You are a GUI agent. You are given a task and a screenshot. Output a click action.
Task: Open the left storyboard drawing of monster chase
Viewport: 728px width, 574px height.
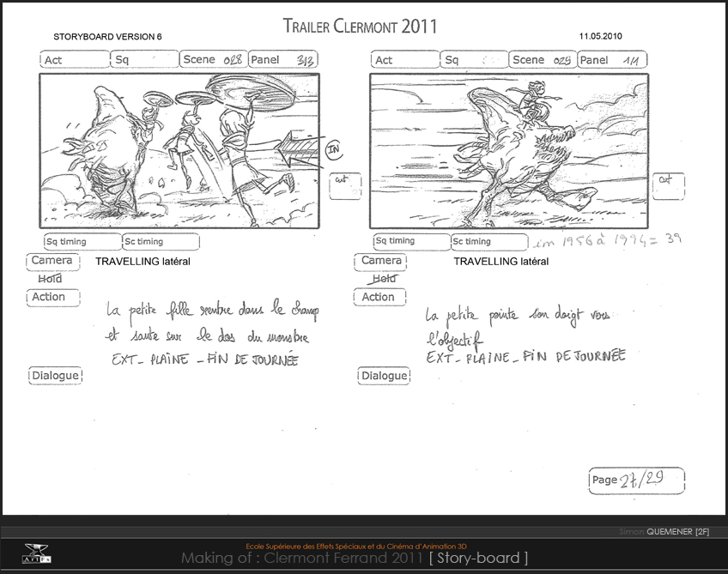(x=179, y=150)
